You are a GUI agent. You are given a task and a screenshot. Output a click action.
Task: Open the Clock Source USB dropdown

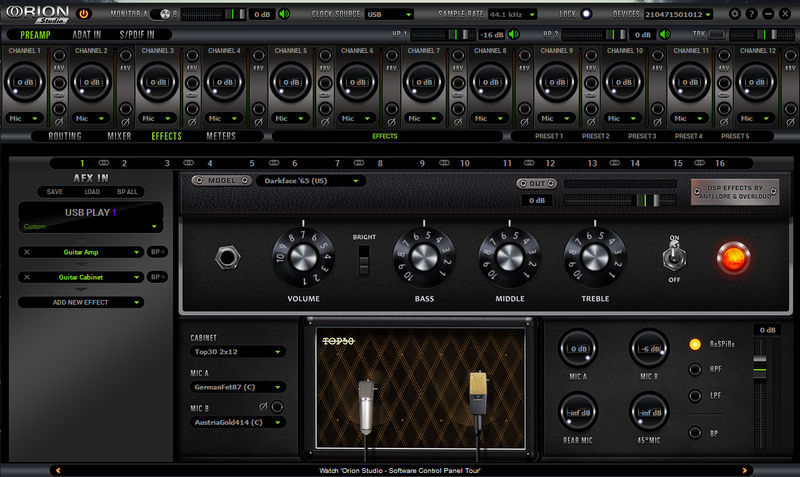[389, 14]
